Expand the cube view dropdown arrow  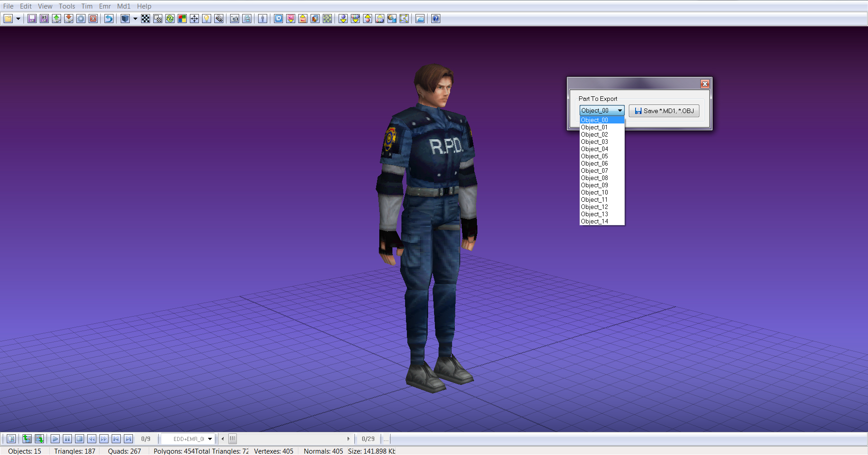point(135,19)
